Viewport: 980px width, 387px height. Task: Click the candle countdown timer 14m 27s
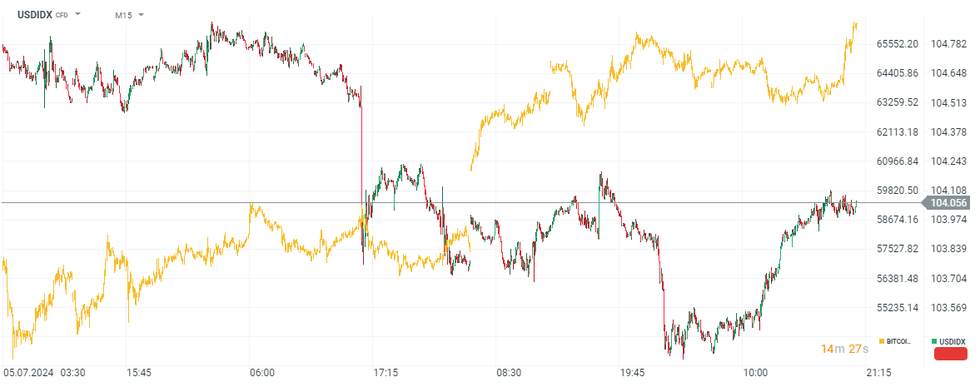(x=844, y=349)
